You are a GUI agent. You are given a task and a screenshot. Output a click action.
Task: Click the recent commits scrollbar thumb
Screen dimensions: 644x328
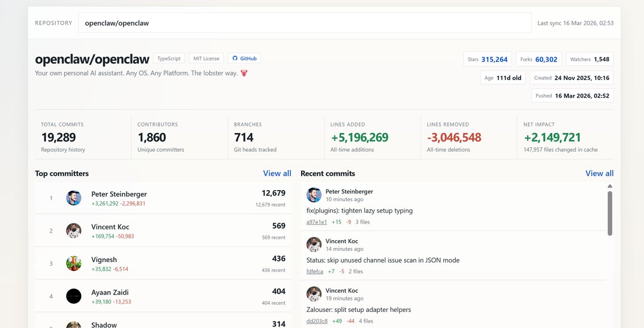point(610,213)
